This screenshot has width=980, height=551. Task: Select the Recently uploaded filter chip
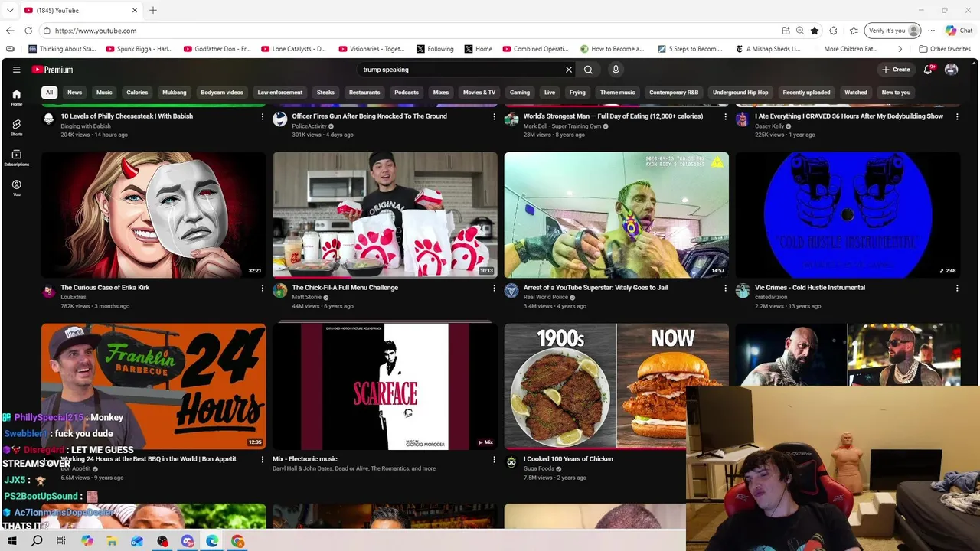point(806,93)
